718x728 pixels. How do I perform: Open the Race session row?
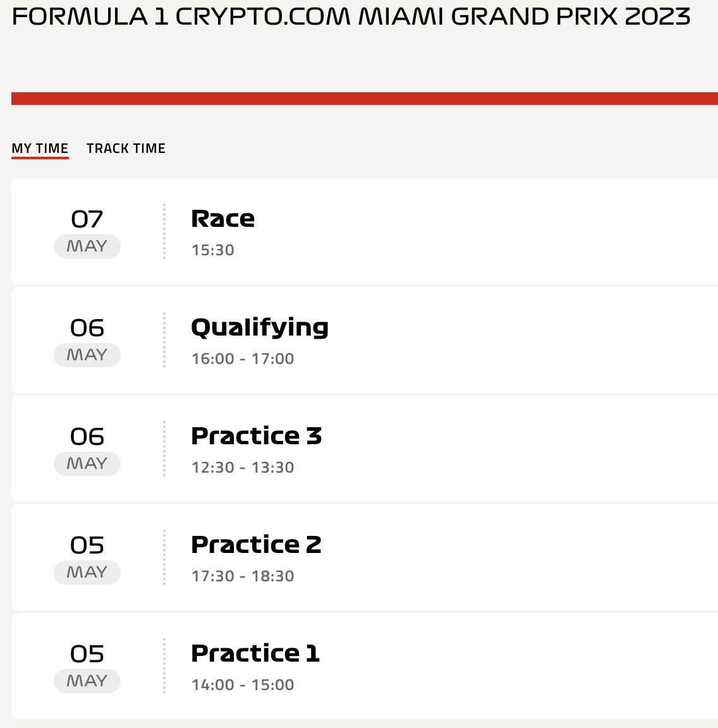click(365, 231)
